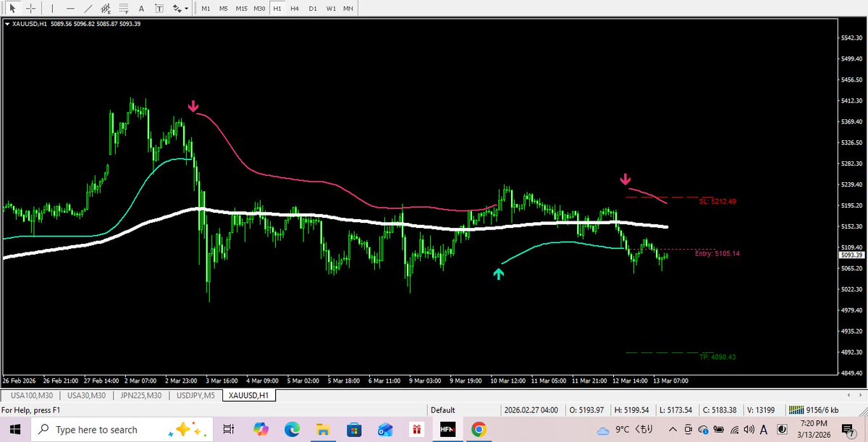
Task: Select the horizontal line tool
Action: click(x=70, y=8)
